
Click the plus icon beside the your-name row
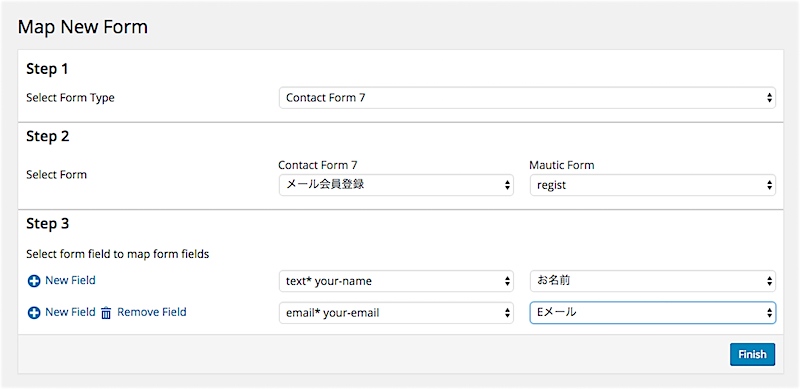pos(34,281)
